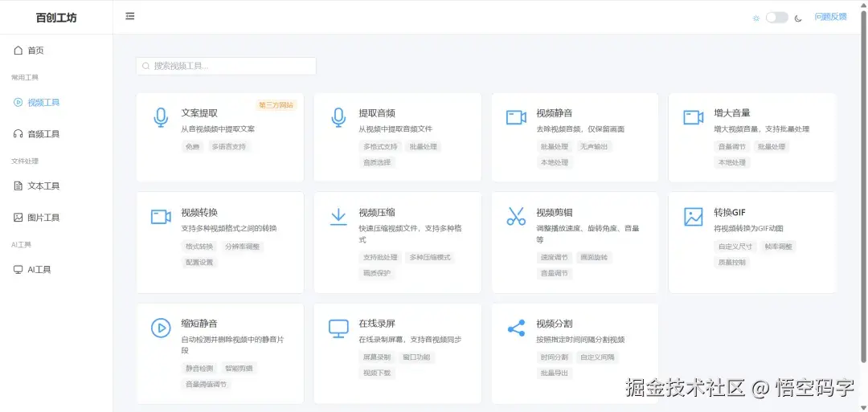The image size is (868, 412).
Task: Click the image icon on 转换GIF card
Action: tap(693, 216)
